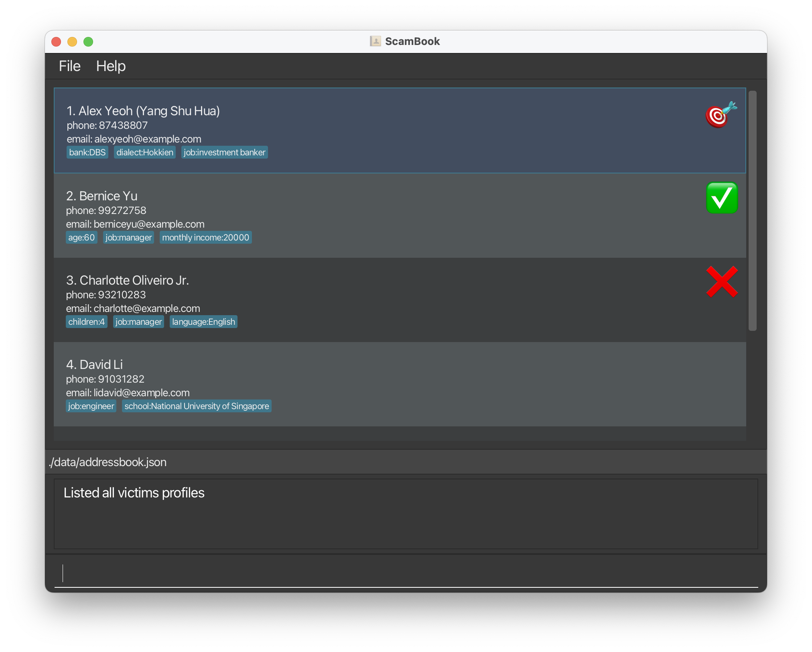
Task: Click the dialect:Hokkien tag
Action: (x=145, y=153)
